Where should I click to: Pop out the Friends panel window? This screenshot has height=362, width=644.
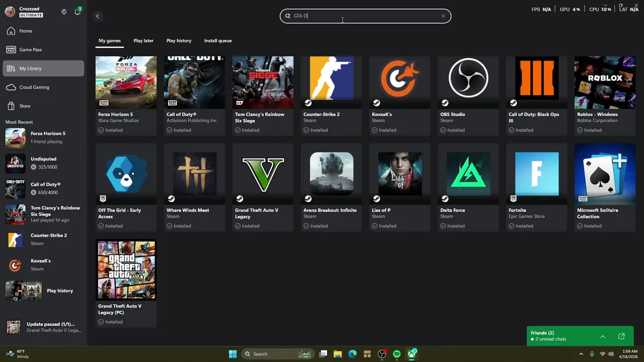[x=621, y=336]
